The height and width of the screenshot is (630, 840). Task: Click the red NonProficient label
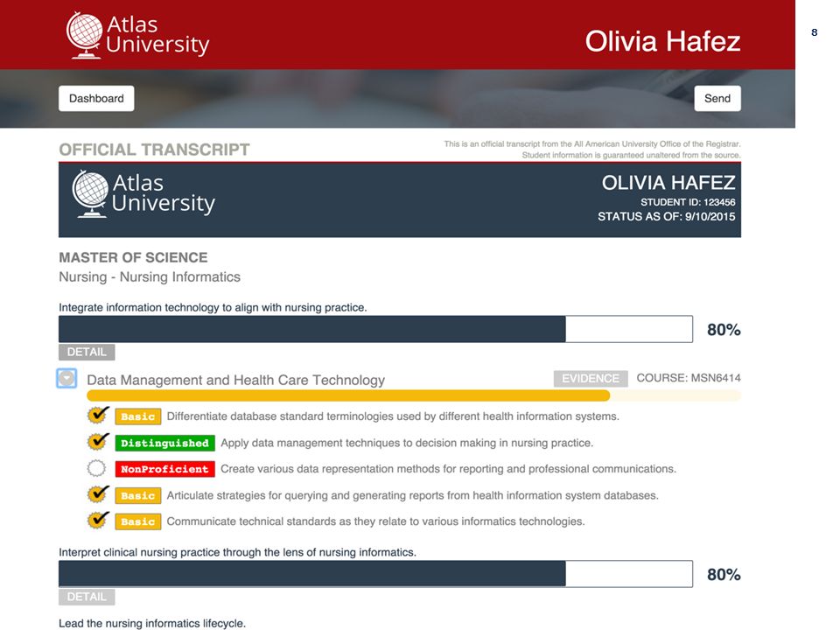coord(165,469)
